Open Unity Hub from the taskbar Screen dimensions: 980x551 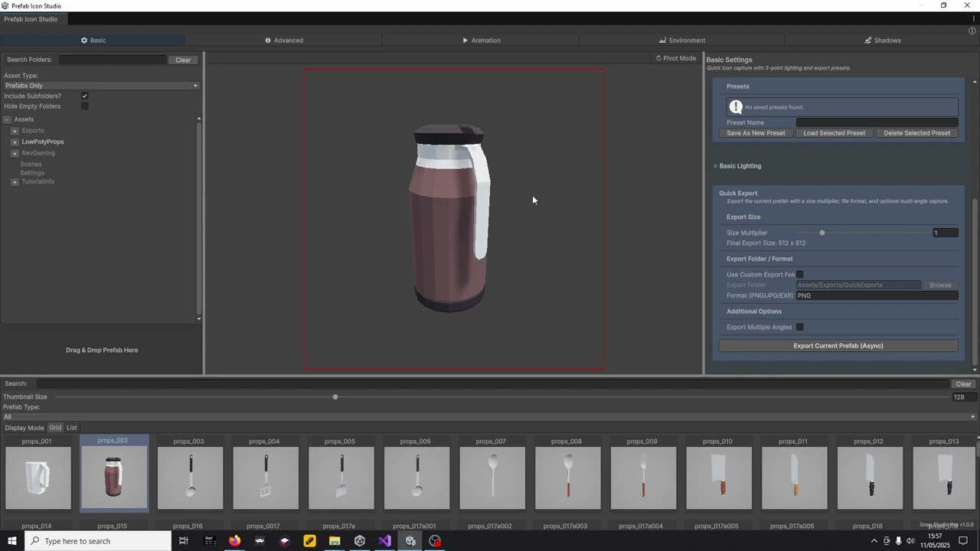(x=360, y=541)
